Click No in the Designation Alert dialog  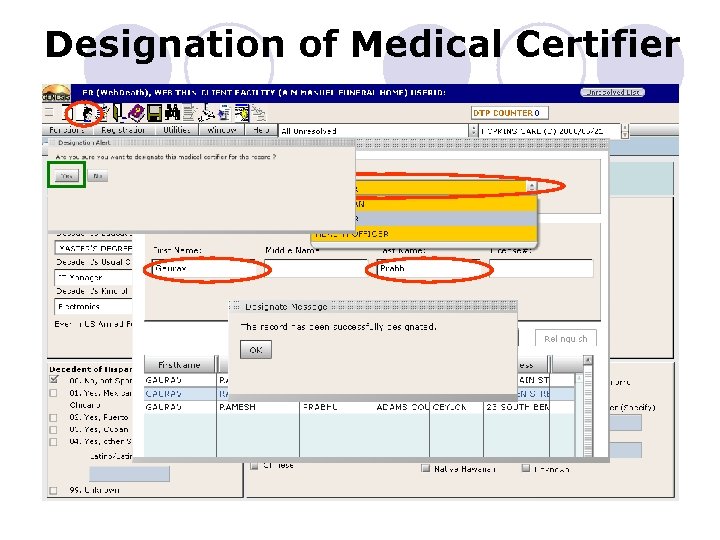point(97,176)
